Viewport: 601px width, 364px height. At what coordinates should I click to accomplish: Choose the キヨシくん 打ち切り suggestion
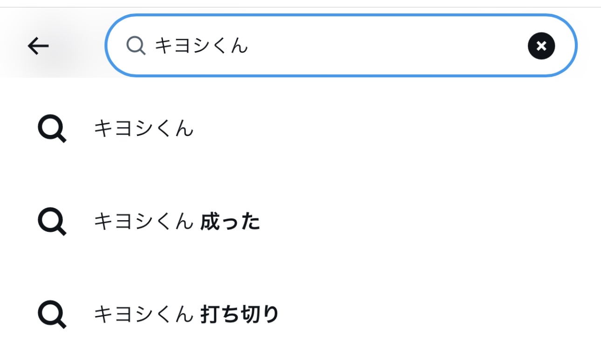[186, 315]
